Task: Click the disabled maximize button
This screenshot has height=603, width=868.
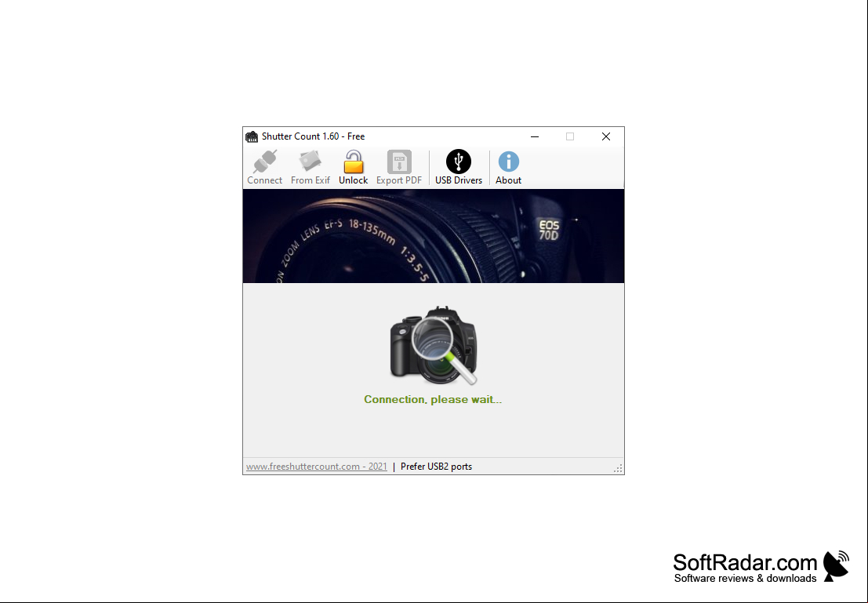Action: (x=570, y=136)
